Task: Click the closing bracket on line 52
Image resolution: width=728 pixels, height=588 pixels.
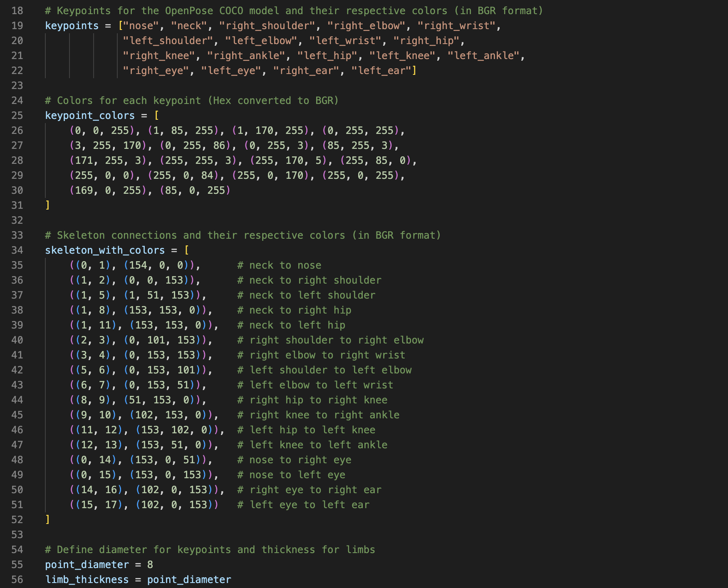Action: [x=47, y=520]
